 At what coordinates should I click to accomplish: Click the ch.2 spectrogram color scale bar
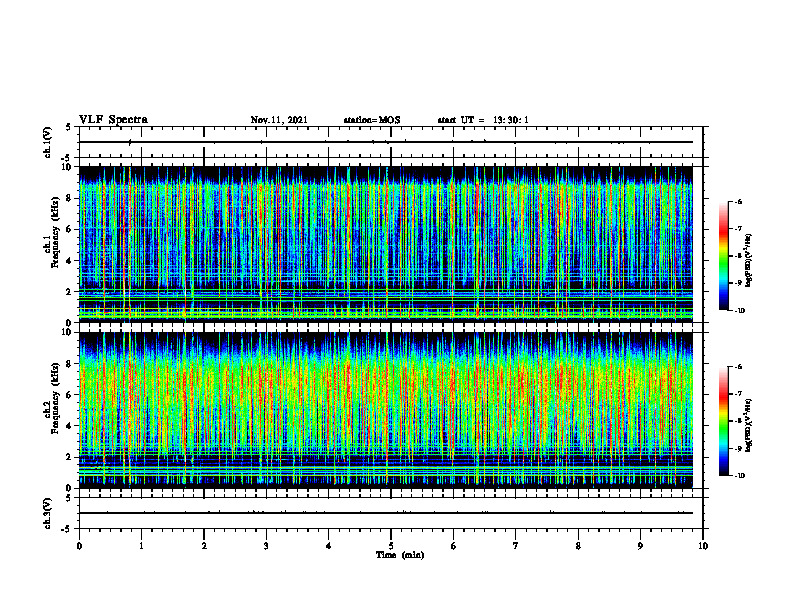(x=723, y=421)
